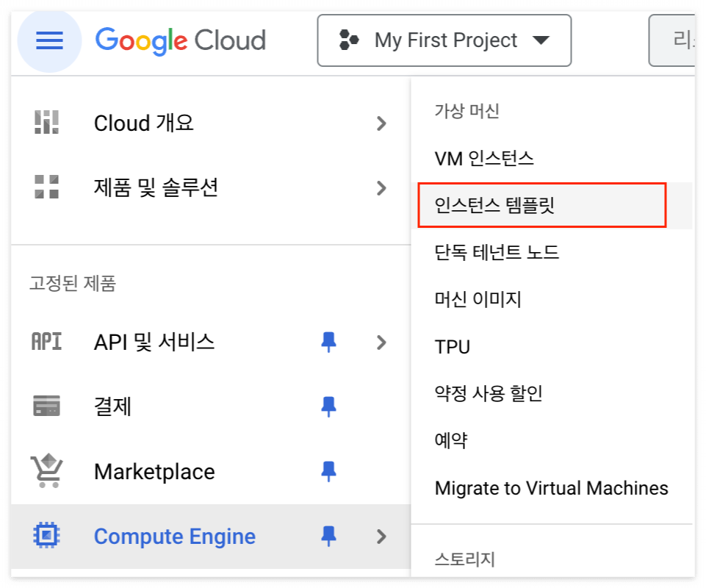
Task: Toggle the hamburger navigation menu
Action: [x=49, y=40]
